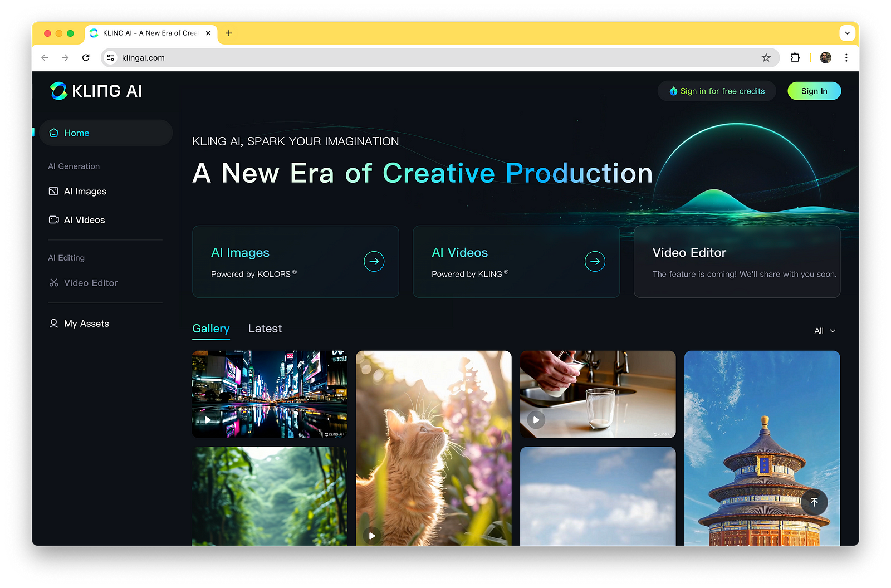The height and width of the screenshot is (588, 891).
Task: Click the Video Editor coming-soon card
Action: tap(737, 262)
